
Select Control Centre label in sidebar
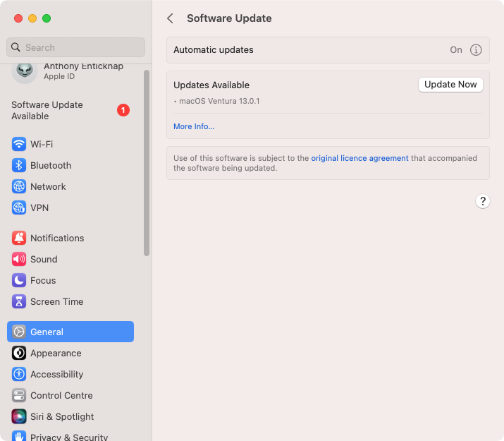click(62, 396)
